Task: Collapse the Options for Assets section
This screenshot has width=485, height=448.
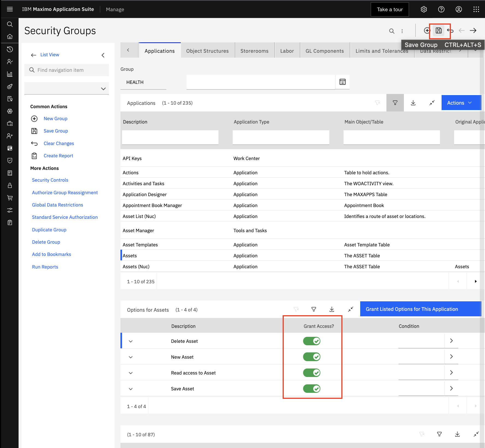Action: pyautogui.click(x=351, y=309)
